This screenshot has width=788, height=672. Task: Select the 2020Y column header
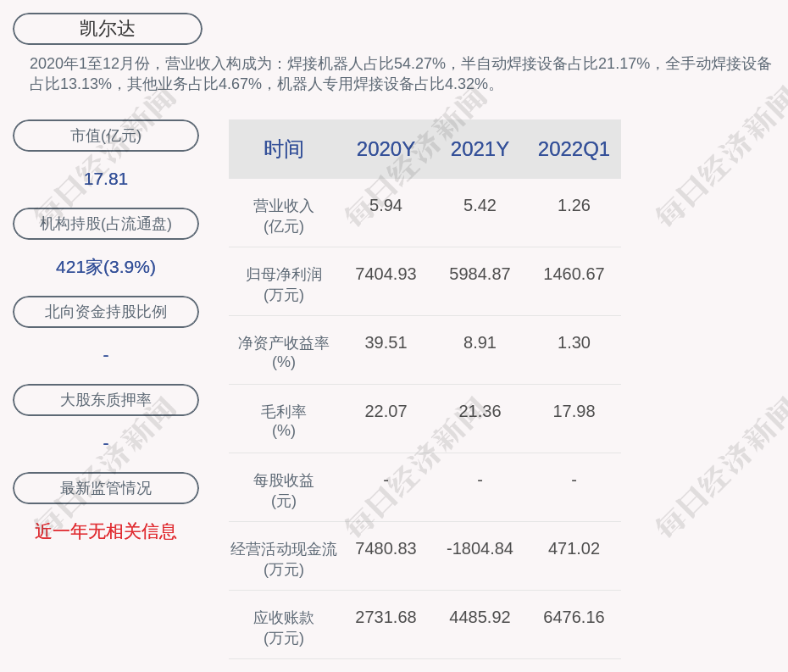[386, 149]
